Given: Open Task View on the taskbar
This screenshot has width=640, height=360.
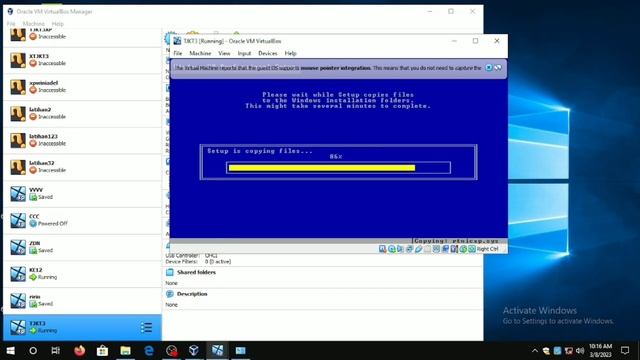Looking at the screenshot, I should (x=56, y=351).
